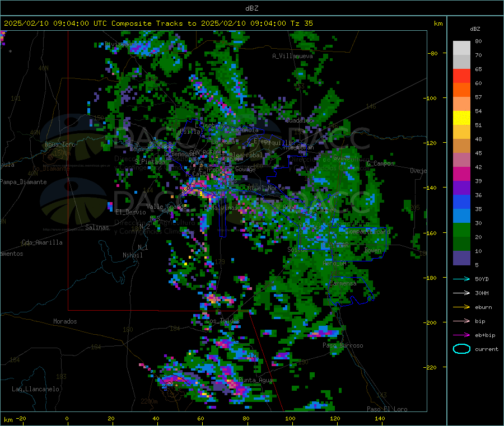Click the cyan 'current' ellipse symbol

[x=461, y=349]
